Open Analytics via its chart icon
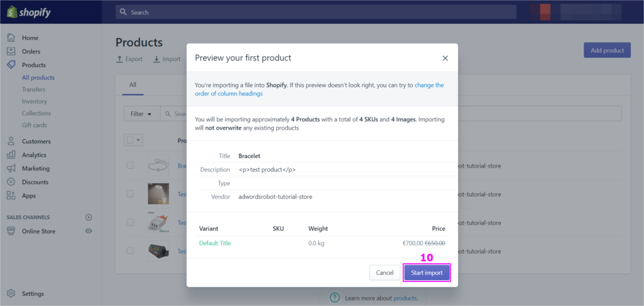 (x=11, y=155)
